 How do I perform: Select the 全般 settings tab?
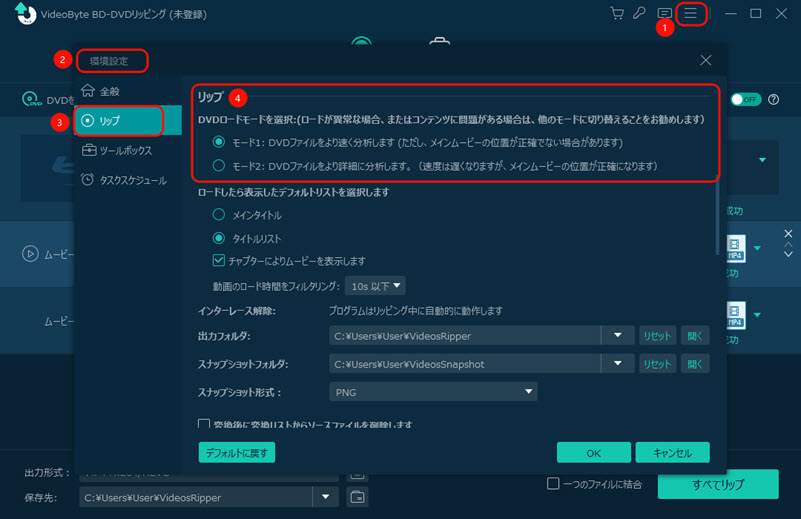coord(128,91)
